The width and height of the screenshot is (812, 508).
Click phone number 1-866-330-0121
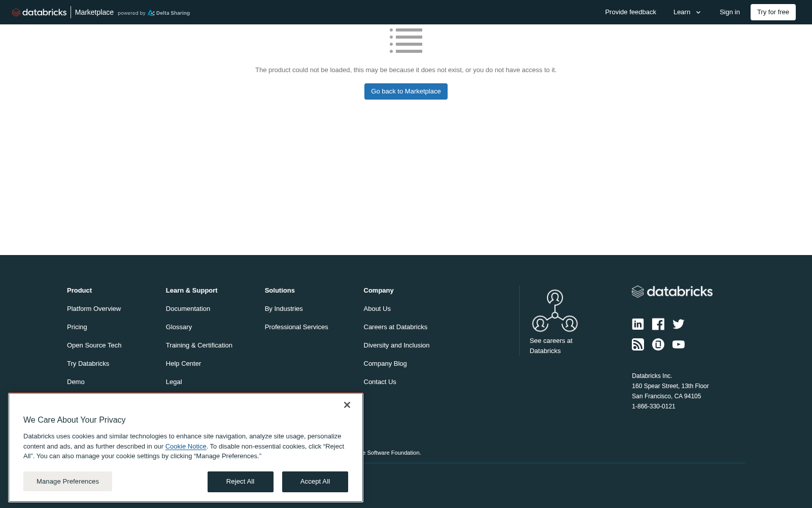point(654,406)
